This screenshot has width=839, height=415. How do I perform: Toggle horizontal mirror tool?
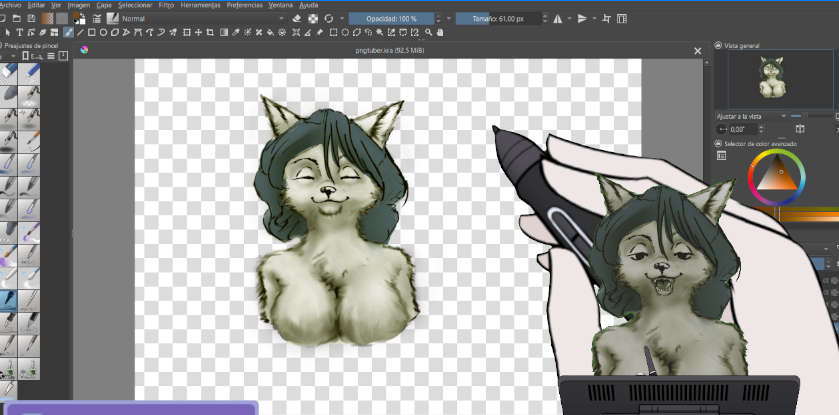(558, 19)
